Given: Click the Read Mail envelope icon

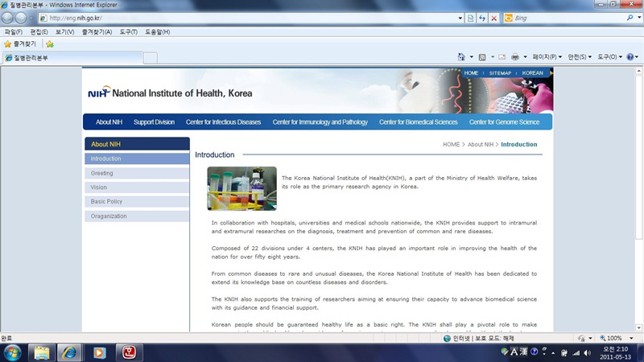Looking at the screenshot, I should pos(502,57).
